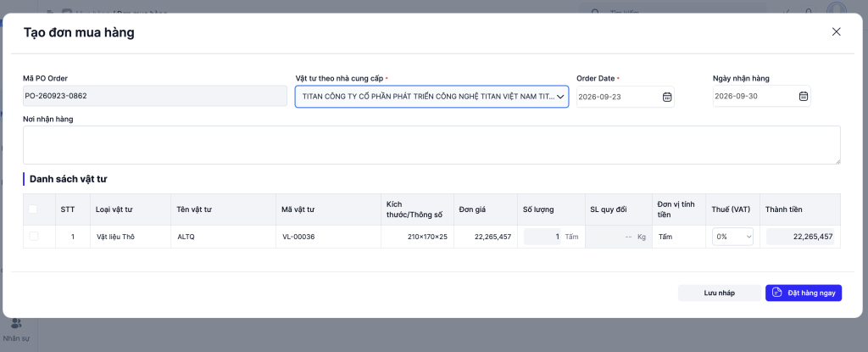The image size is (868, 352).
Task: Click the Số lượng quantity field
Action: click(x=542, y=236)
